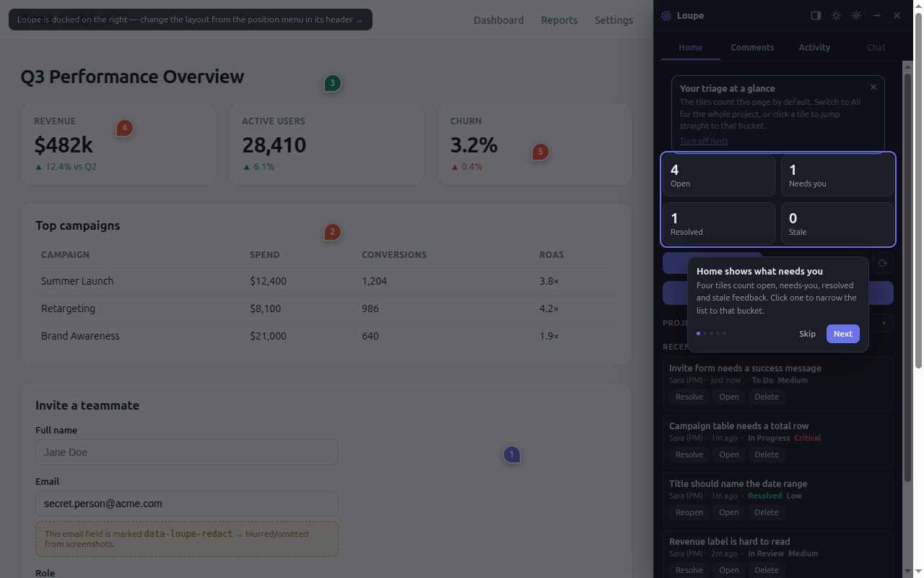Viewport: 924px width, 578px height.
Task: Open feedback pin 4 on Revenue card
Action: point(124,128)
